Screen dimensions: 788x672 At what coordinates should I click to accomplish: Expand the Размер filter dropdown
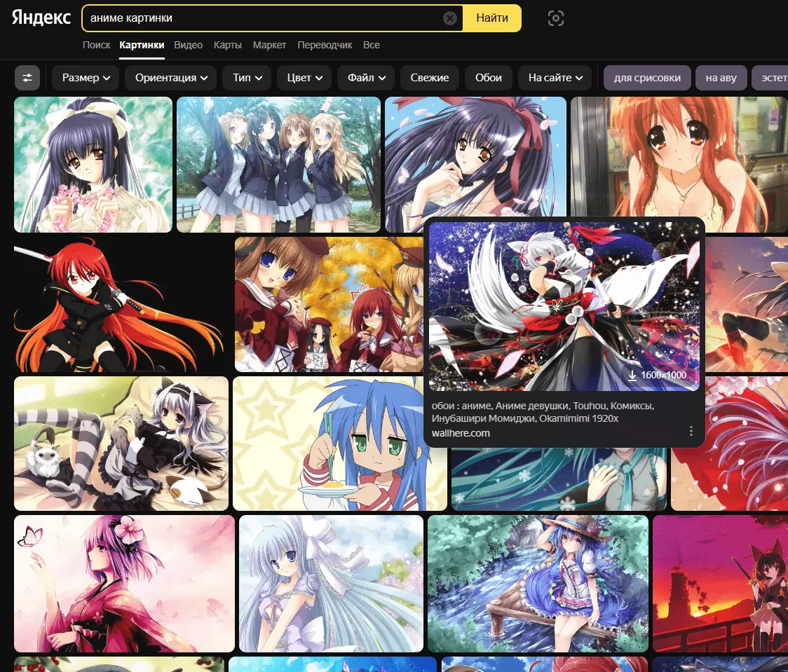tap(86, 78)
